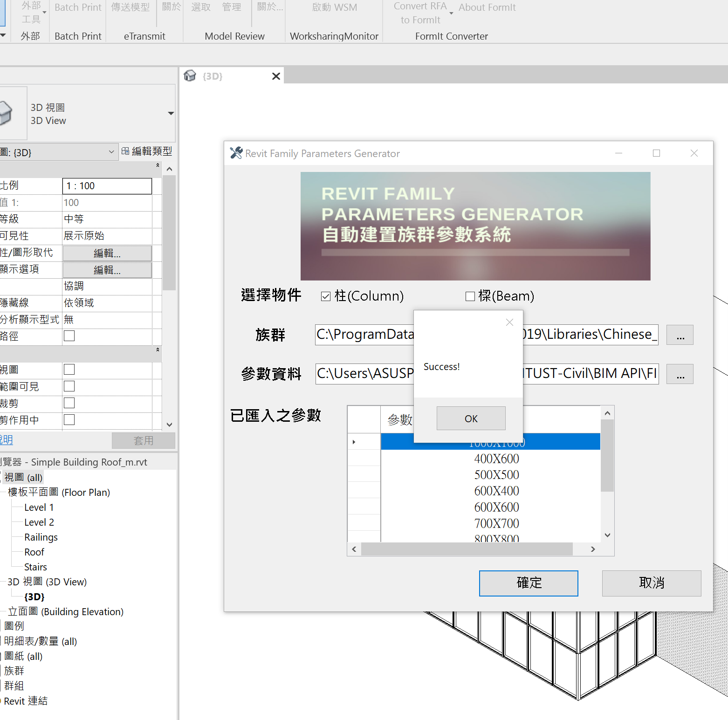728x720 pixels.
Task: Select 視圖 (all) in project browser
Action: pyautogui.click(x=23, y=477)
